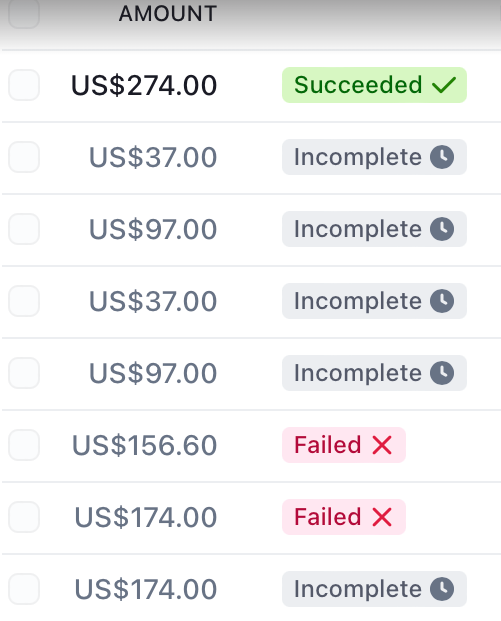This screenshot has height=621, width=501.
Task: Click clock icon beside first US$97.00 Incomplete status
Action: (x=442, y=229)
